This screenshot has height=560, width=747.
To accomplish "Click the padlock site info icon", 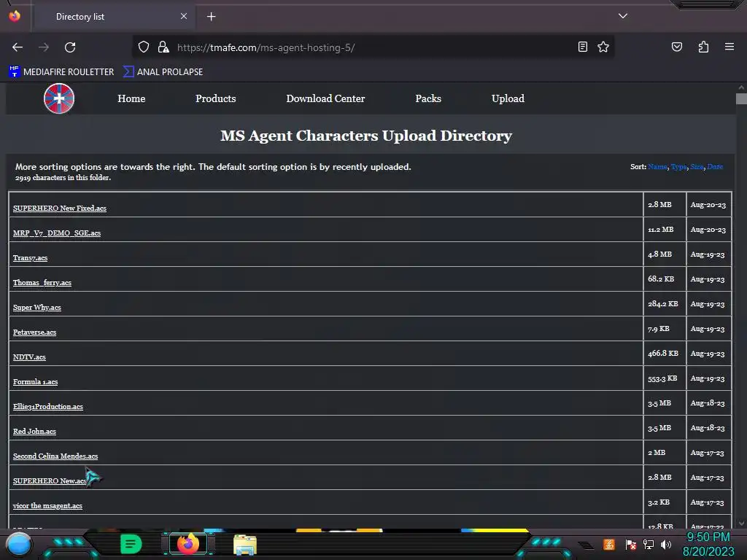I will 163,47.
